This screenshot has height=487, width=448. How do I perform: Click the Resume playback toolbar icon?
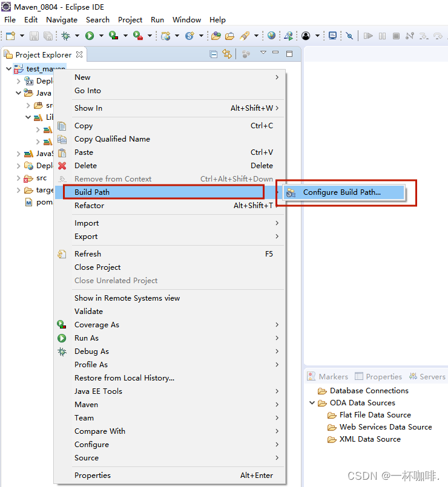(x=368, y=36)
